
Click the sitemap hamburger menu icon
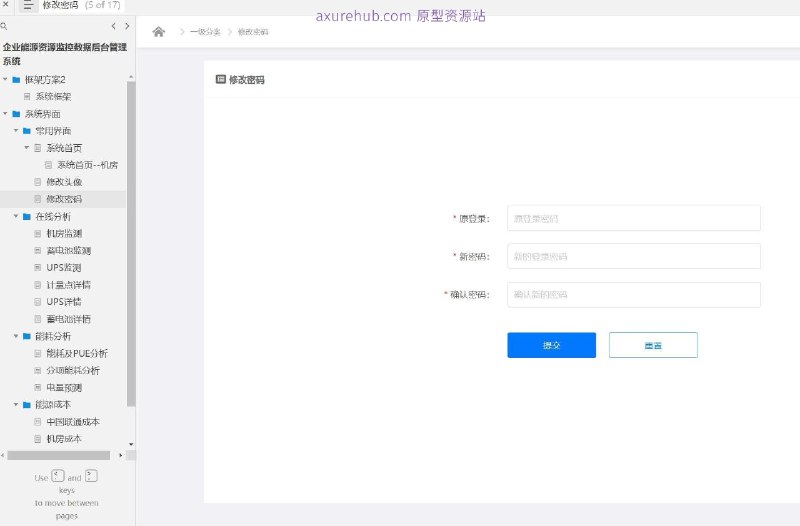tap(28, 6)
